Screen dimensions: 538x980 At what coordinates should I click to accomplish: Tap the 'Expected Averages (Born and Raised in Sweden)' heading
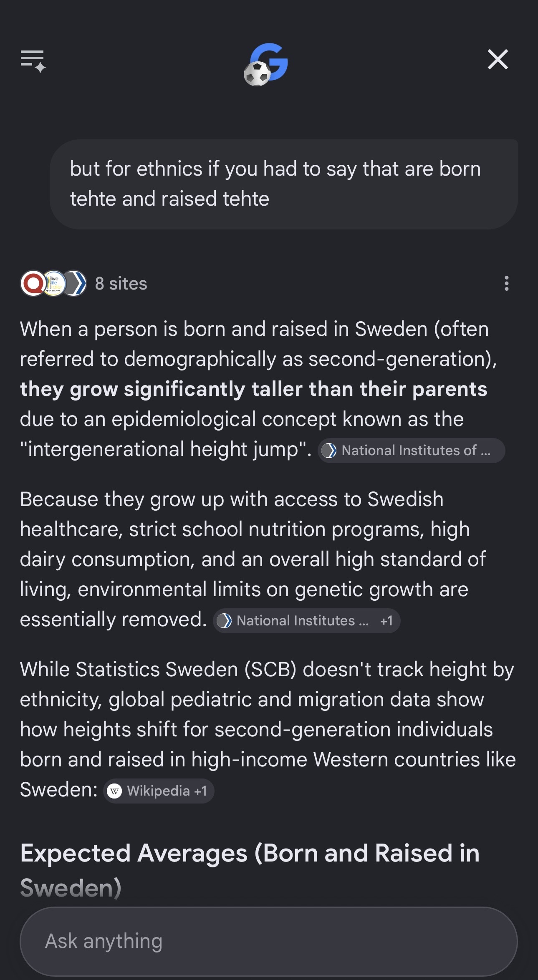pos(250,870)
